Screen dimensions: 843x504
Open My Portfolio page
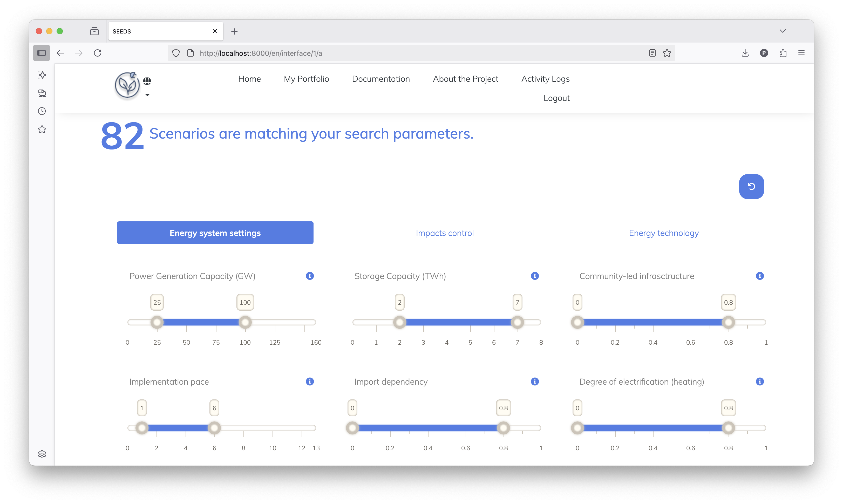[306, 79]
